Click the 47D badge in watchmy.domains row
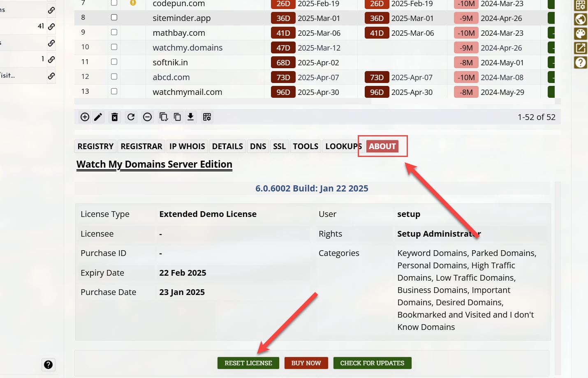588x378 pixels. pyautogui.click(x=283, y=48)
